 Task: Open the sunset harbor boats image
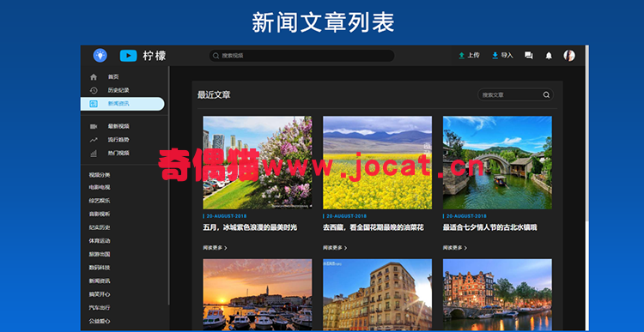(257, 294)
